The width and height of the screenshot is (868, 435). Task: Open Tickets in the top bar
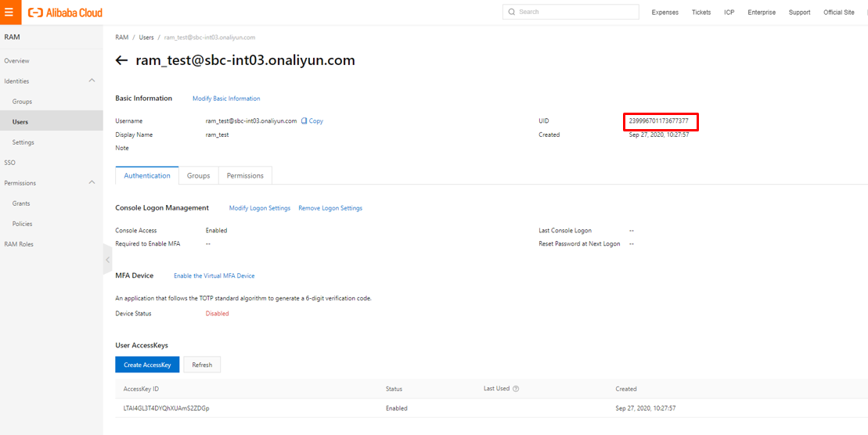[701, 13]
